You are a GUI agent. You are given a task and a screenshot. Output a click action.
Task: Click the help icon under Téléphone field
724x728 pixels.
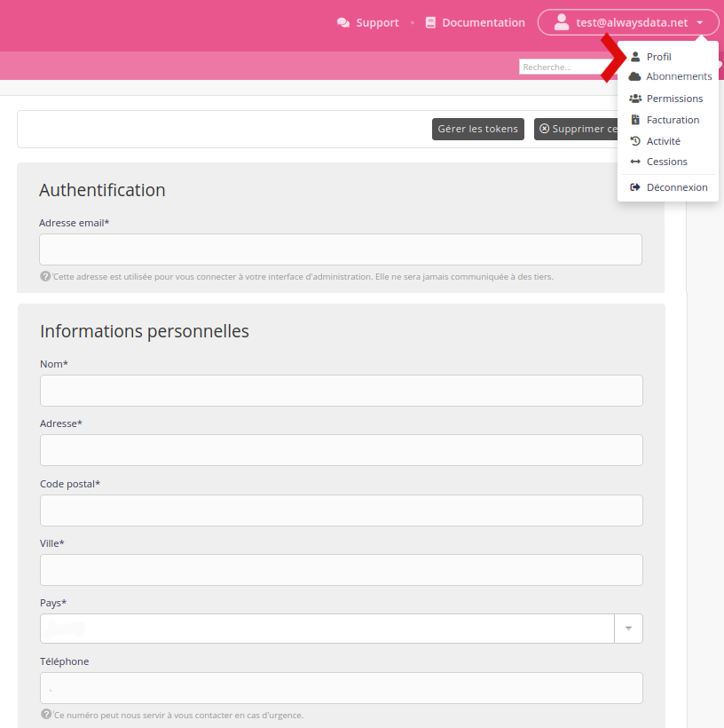pos(45,714)
